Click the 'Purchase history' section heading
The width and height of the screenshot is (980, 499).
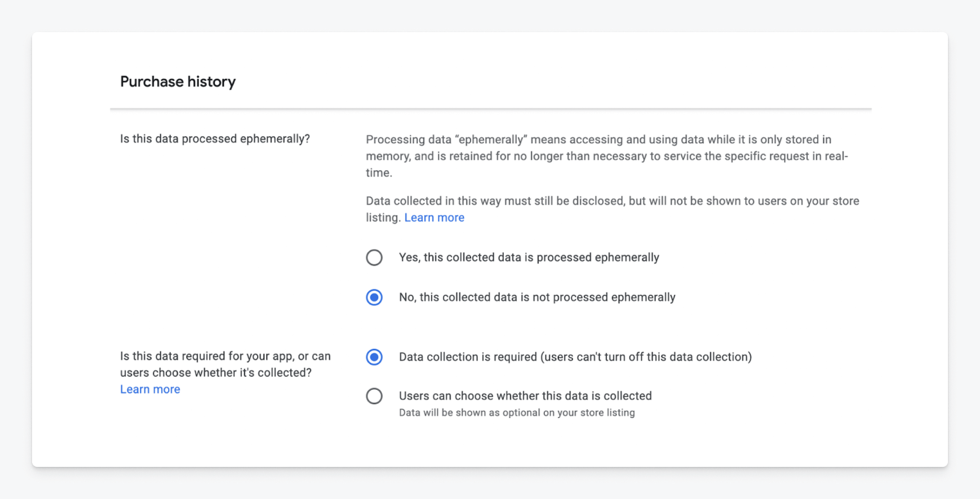pos(178,82)
